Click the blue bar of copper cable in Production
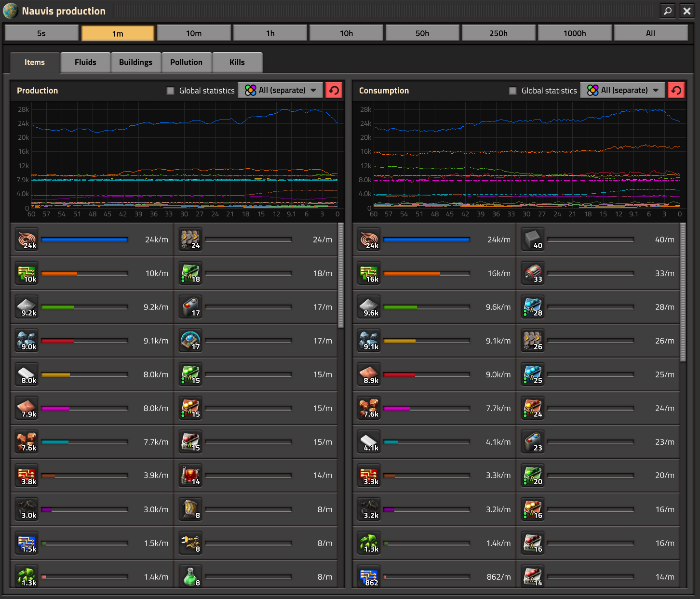This screenshot has height=599, width=700. tap(84, 240)
